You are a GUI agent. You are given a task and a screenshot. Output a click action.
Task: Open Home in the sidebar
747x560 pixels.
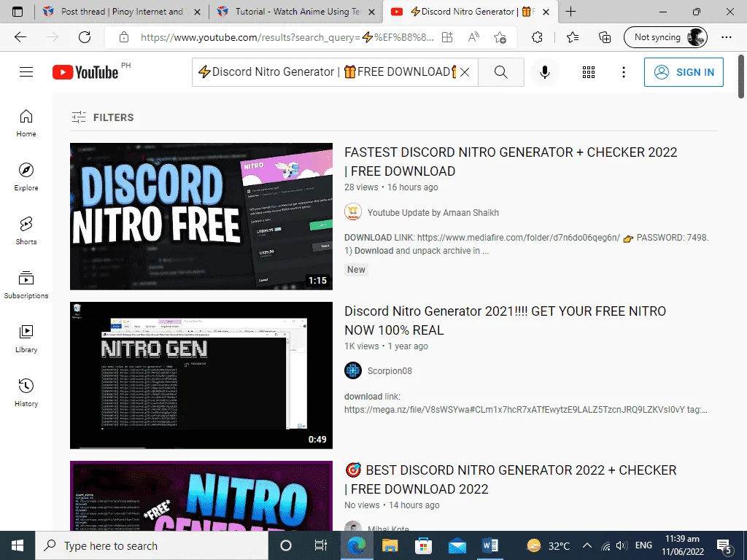26,122
